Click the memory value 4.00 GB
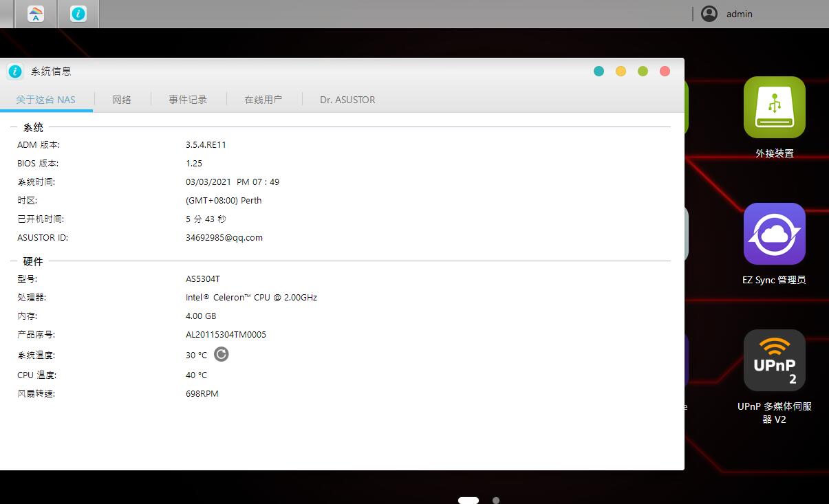 point(201,316)
